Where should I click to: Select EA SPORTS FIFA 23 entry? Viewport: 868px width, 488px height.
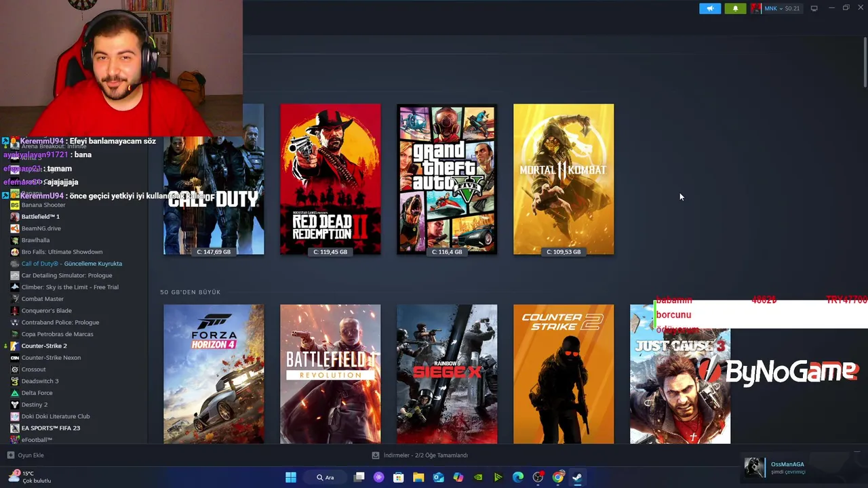tap(51, 428)
